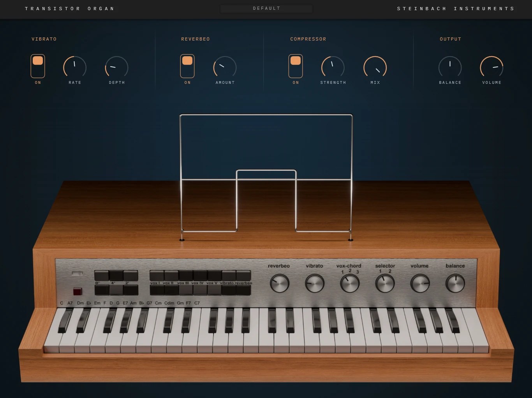Flip the 8' rocker switch

coord(102,283)
